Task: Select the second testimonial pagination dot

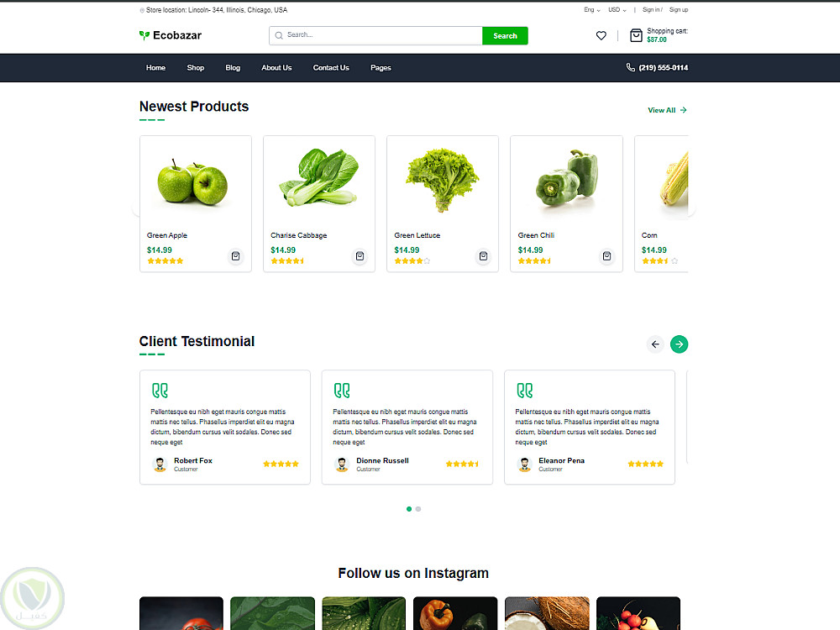Action: tap(418, 509)
